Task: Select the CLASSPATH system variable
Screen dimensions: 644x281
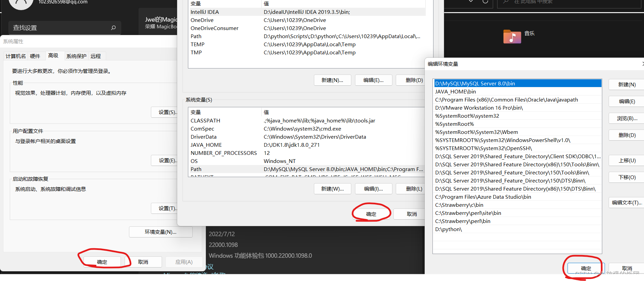Action: point(307,120)
